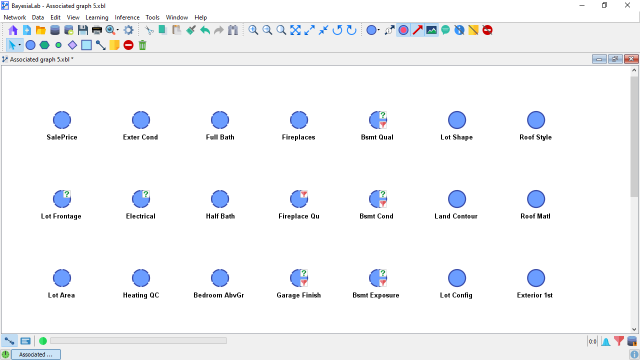Open the Tools menu

coord(153,18)
